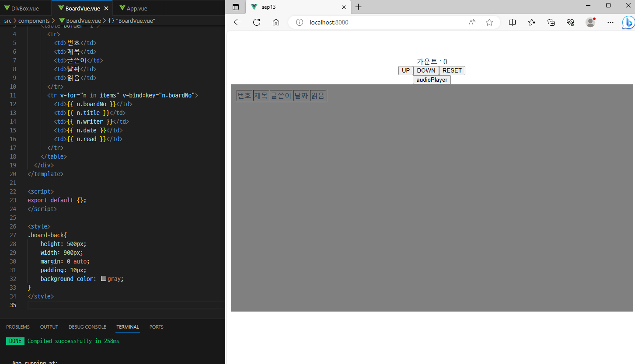Image resolution: width=635 pixels, height=364 pixels.
Task: Click the 제목 table header cell
Action: [261, 95]
